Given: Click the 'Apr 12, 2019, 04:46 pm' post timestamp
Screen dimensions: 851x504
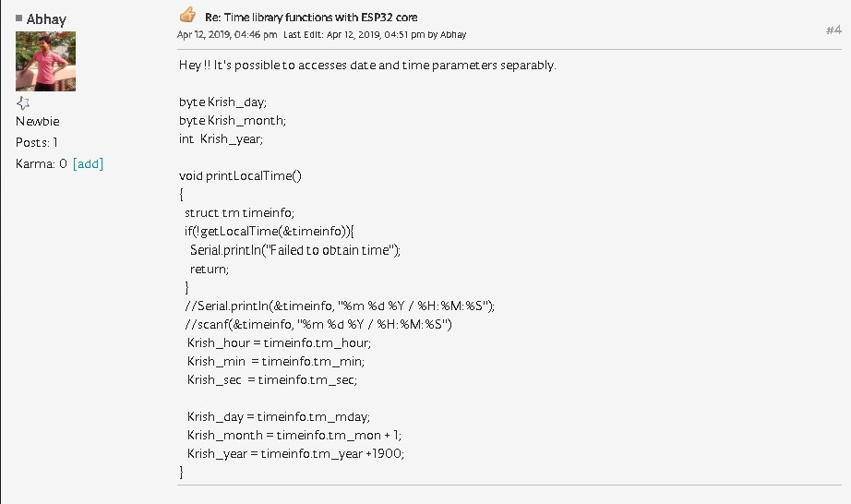Looking at the screenshot, I should (227, 35).
